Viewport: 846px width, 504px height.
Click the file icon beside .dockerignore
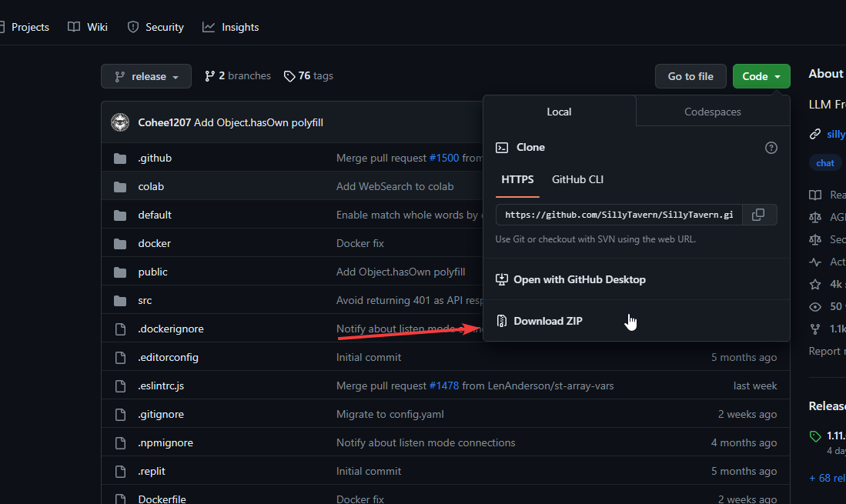(x=120, y=329)
